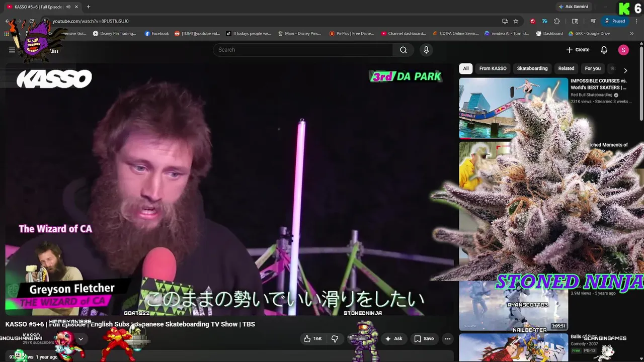This screenshot has width=644, height=362.
Task: Start voice search with microphone icon
Action: [426, 50]
